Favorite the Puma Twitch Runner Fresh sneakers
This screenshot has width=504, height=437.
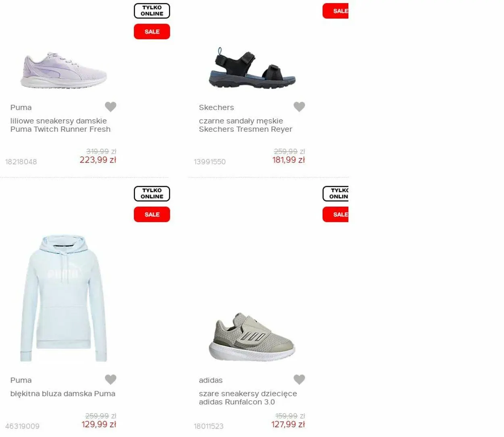pos(110,107)
